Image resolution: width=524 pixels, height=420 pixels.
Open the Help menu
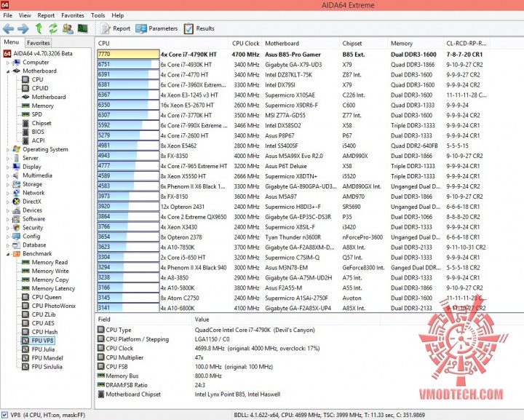(118, 15)
